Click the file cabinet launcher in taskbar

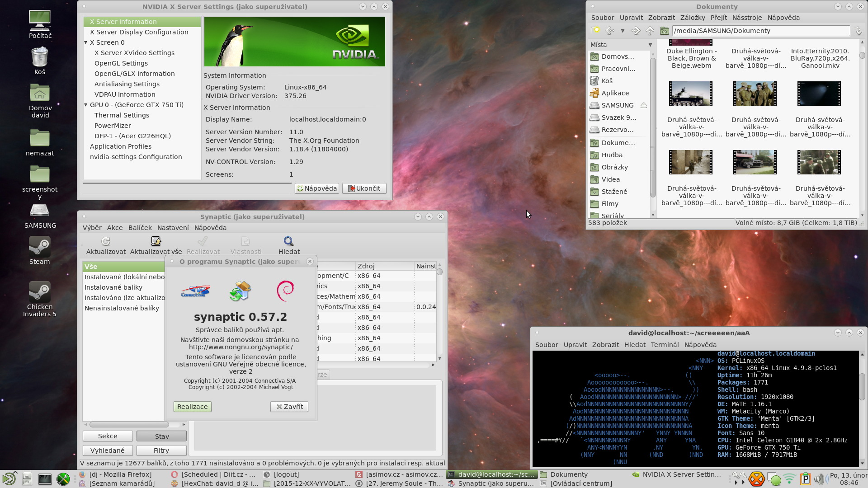pyautogui.click(x=27, y=479)
